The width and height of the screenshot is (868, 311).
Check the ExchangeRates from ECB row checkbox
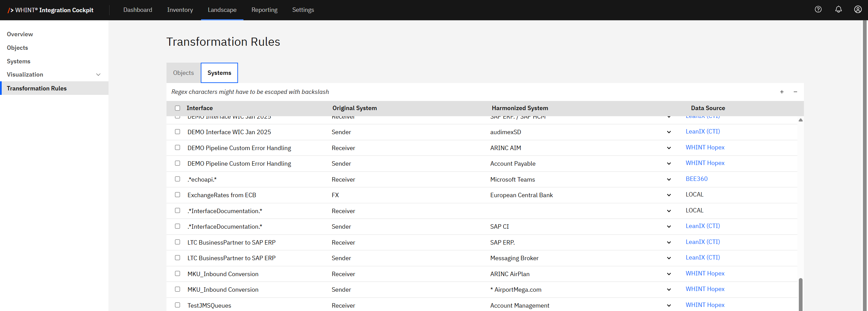click(177, 195)
